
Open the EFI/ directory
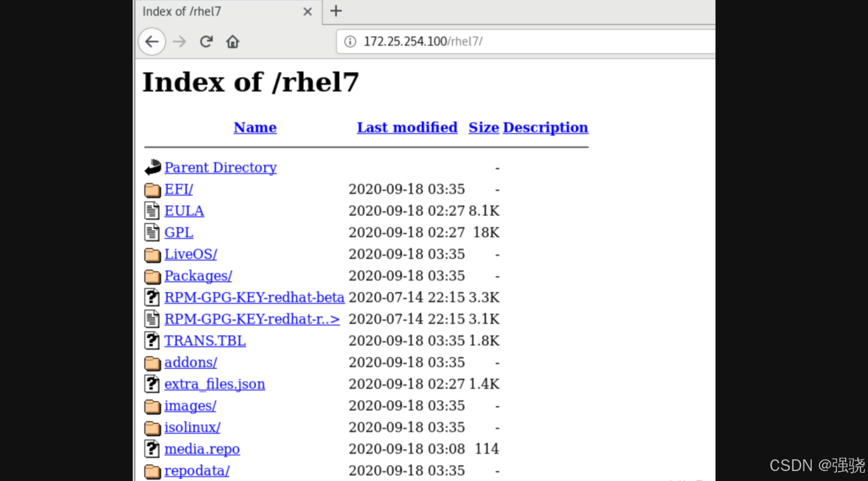click(x=178, y=189)
